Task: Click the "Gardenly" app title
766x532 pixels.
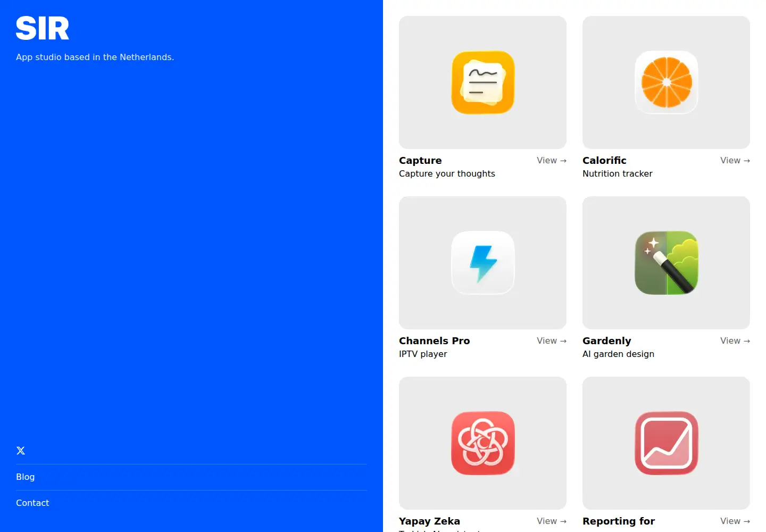Action: (607, 341)
